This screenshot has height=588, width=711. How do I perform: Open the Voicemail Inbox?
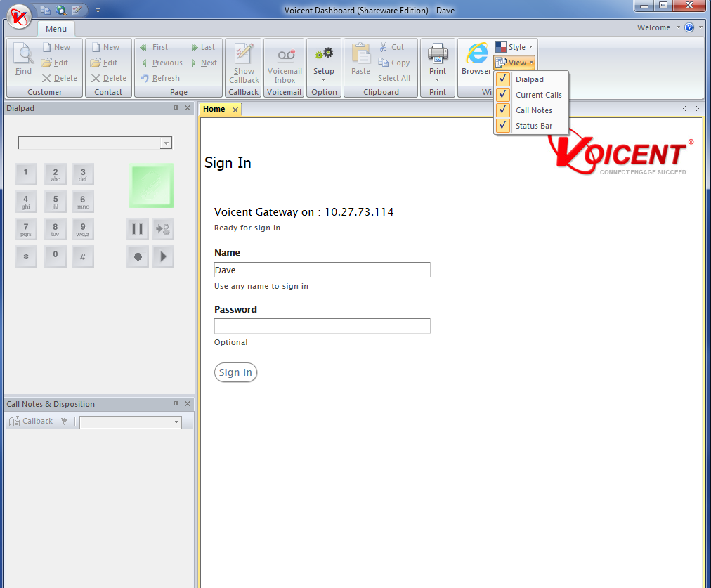coord(285,65)
